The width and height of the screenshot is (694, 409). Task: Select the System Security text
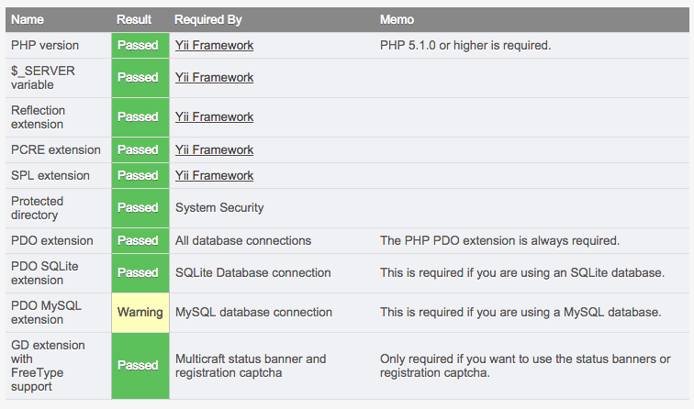point(219,208)
